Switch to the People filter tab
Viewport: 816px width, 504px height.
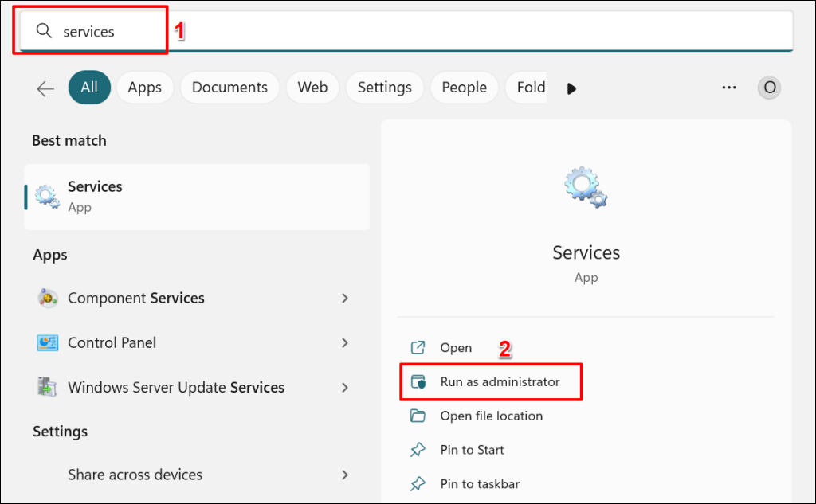[x=465, y=88]
